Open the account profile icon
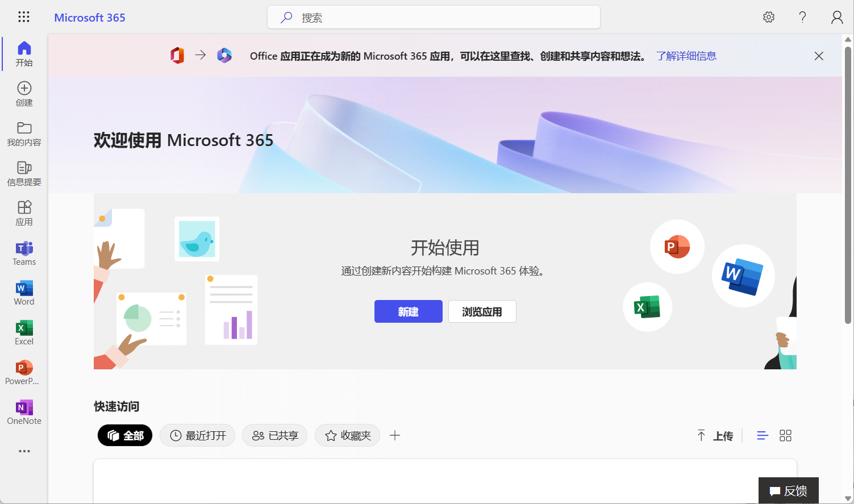 tap(836, 17)
